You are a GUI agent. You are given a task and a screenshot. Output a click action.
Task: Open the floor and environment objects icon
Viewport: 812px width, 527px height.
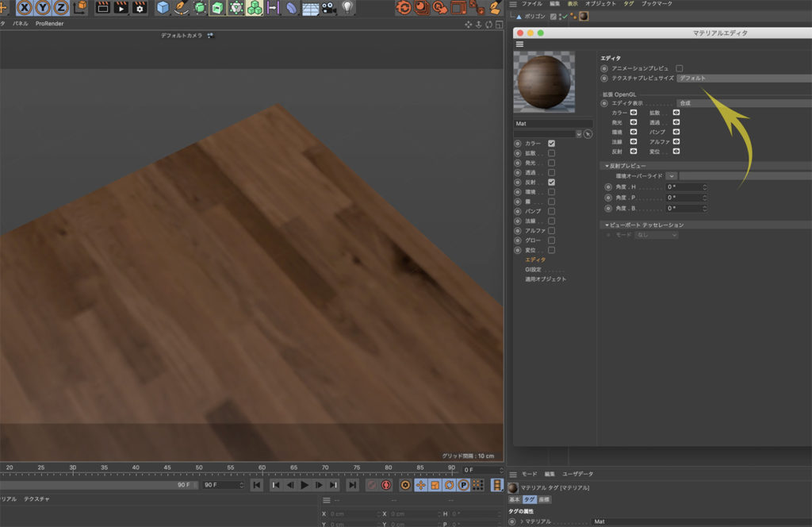(310, 8)
